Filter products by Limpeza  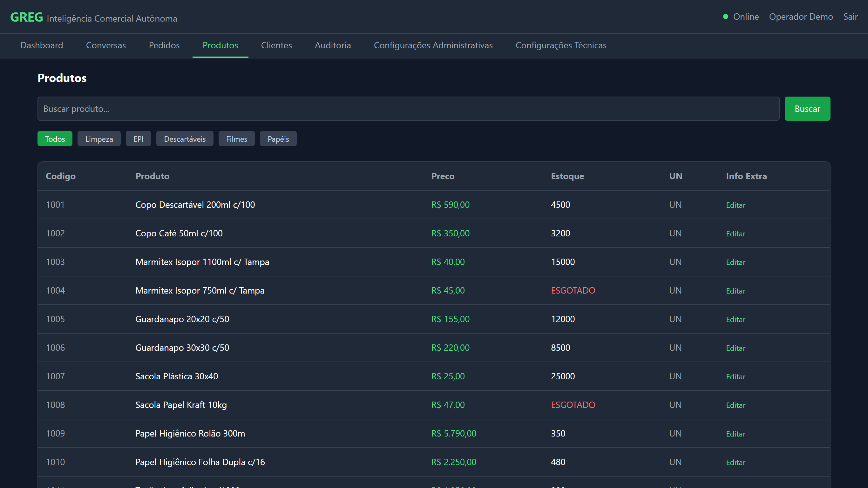(x=99, y=139)
